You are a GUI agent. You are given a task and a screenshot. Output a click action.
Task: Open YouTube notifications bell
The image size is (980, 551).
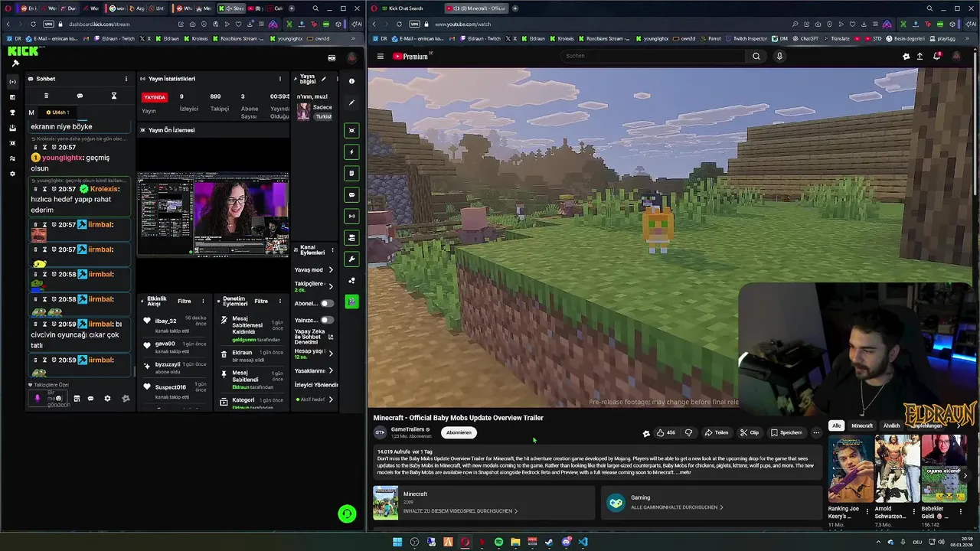point(936,56)
